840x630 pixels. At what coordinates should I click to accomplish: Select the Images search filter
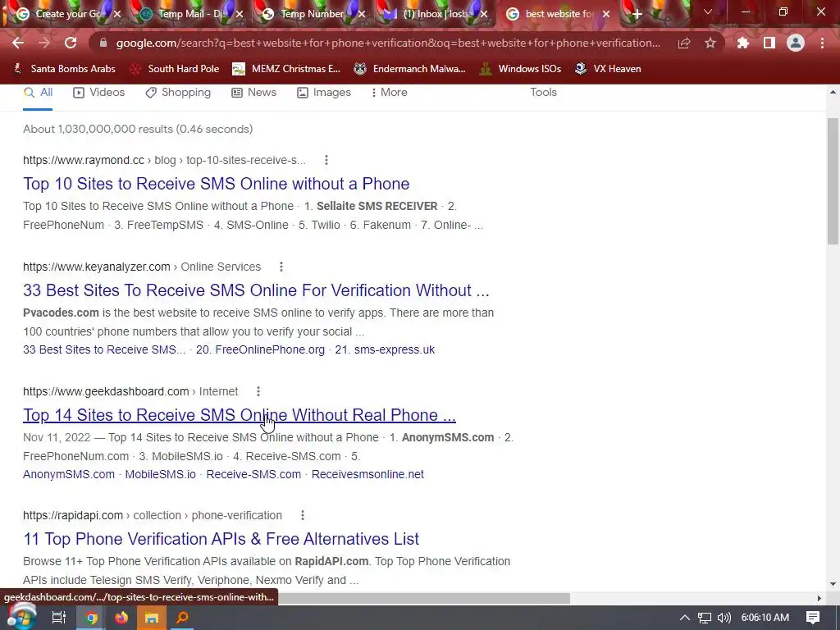324,93
